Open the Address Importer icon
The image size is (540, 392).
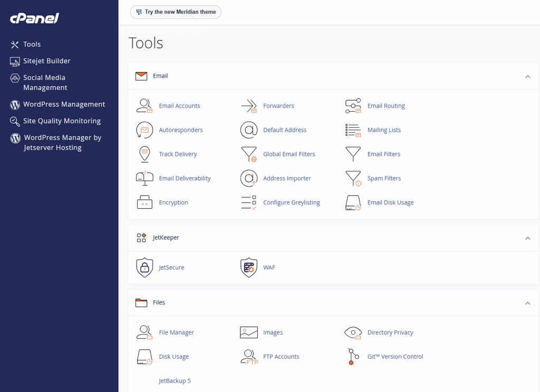pos(249,178)
